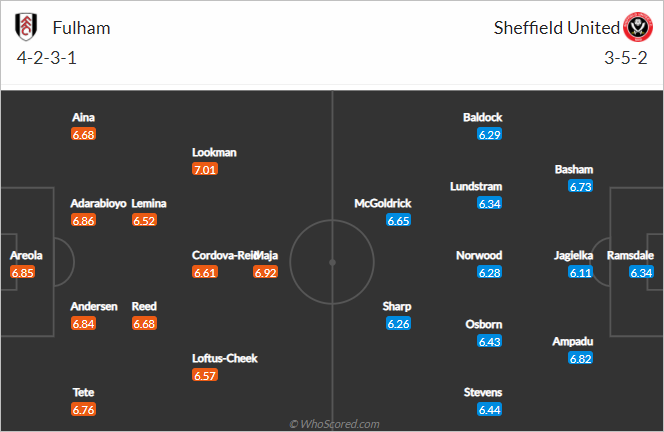The width and height of the screenshot is (664, 432).
Task: Click the Sheffield United club crest icon
Action: [637, 27]
